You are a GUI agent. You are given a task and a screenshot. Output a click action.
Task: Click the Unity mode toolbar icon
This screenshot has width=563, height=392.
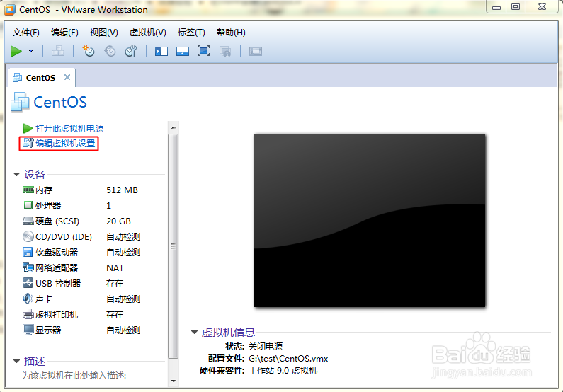click(x=225, y=52)
